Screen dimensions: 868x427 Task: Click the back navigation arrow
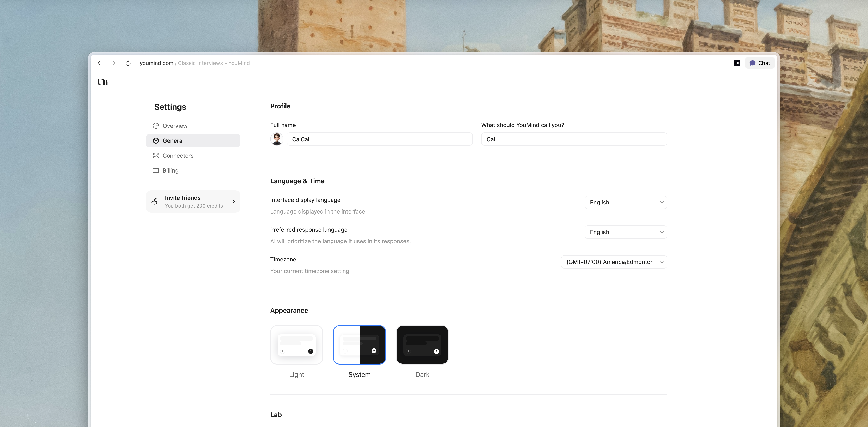point(99,63)
